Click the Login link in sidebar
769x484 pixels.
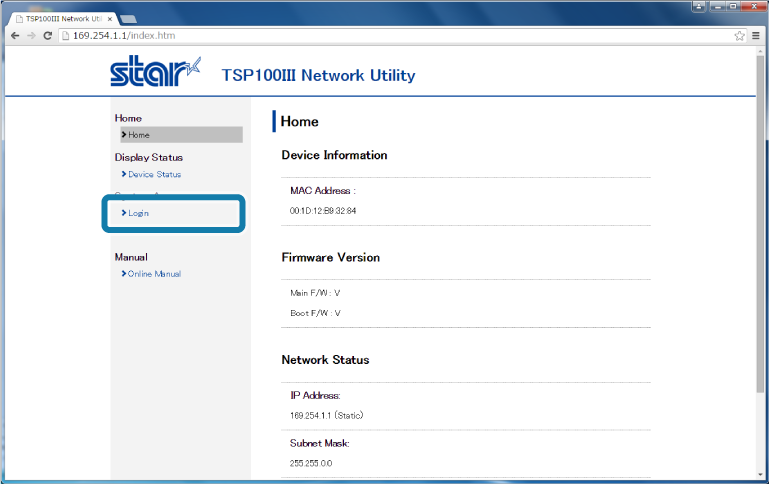click(x=138, y=213)
